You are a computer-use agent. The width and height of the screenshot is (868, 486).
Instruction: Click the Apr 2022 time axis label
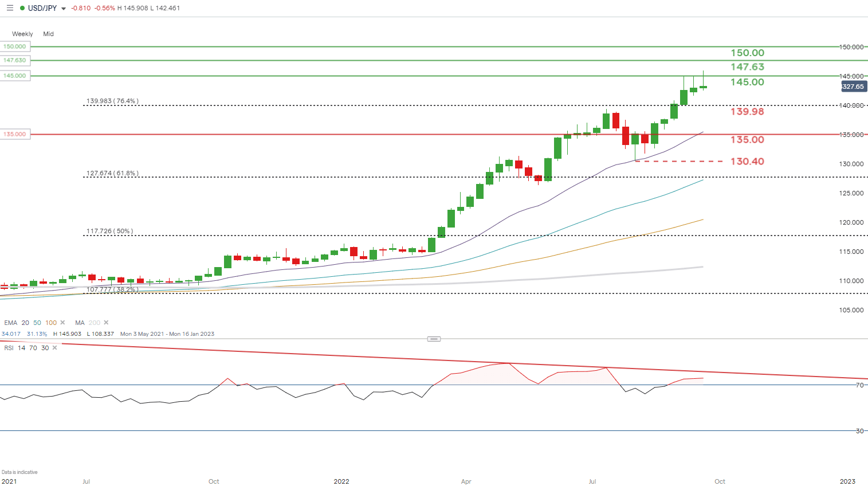[466, 481]
